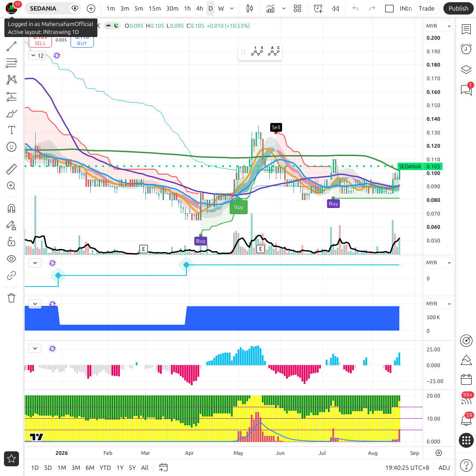Open the main price MYR currency dropdown
The width and height of the screenshot is (476, 476).
[438, 26]
